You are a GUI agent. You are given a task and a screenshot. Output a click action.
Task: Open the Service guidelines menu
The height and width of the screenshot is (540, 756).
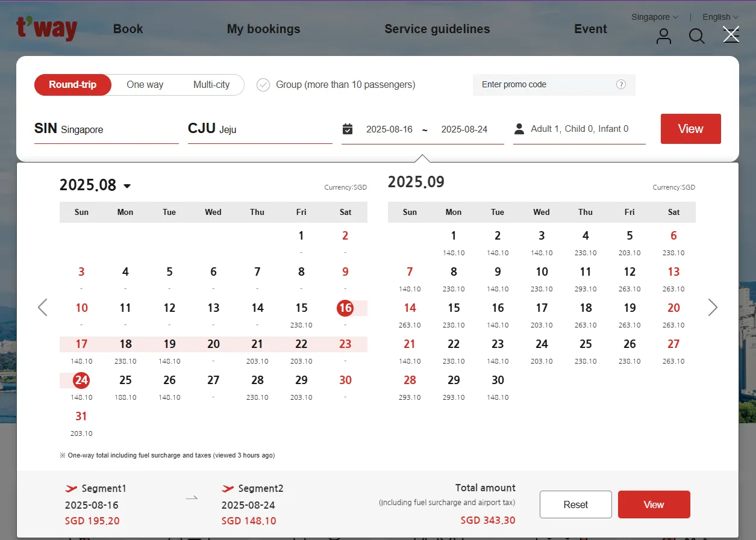tap(437, 29)
